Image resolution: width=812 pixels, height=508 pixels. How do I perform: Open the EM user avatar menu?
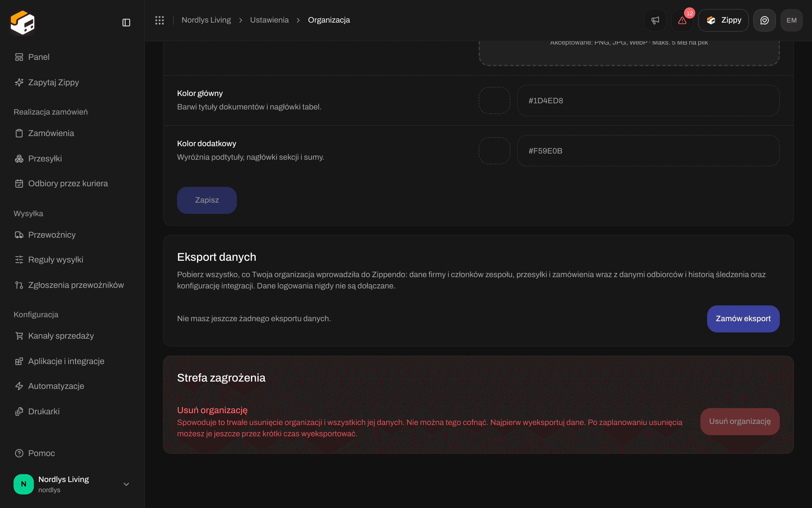tap(791, 20)
